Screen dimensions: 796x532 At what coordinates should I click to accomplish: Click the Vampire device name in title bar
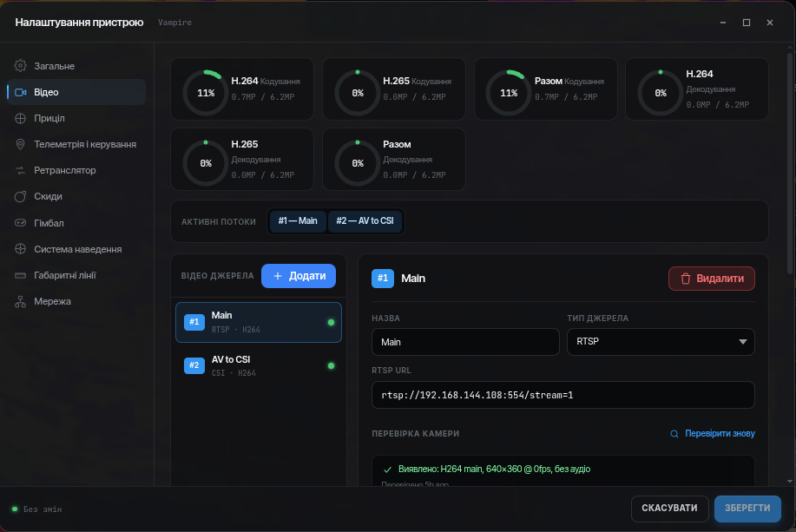[174, 23]
